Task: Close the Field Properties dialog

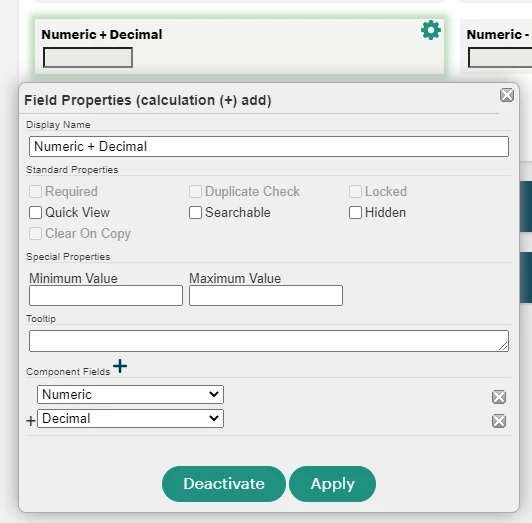Action: coord(507,95)
